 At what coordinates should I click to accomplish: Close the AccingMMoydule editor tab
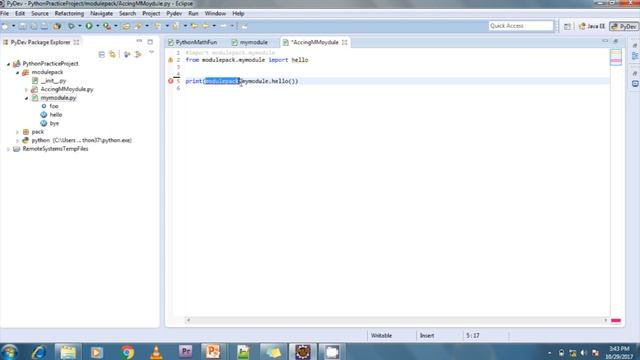pyautogui.click(x=344, y=42)
